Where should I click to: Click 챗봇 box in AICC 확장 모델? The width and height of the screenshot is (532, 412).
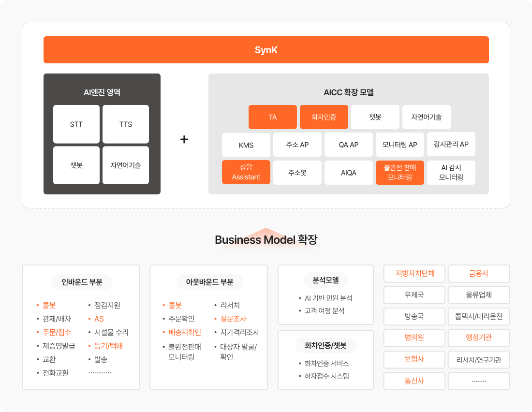375,117
